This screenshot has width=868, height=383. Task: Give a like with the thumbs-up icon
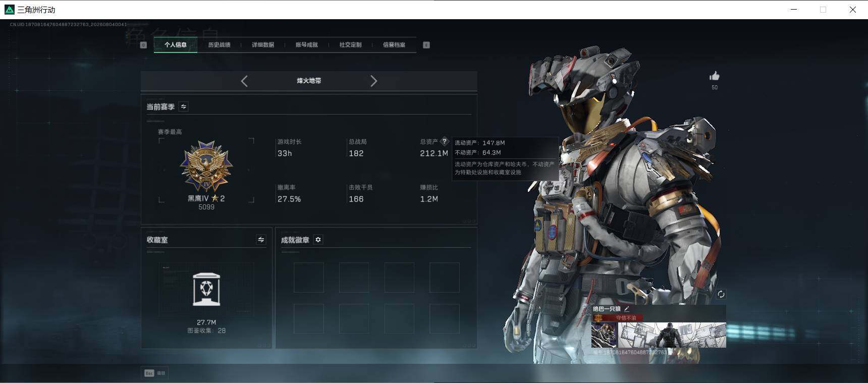[x=715, y=76]
